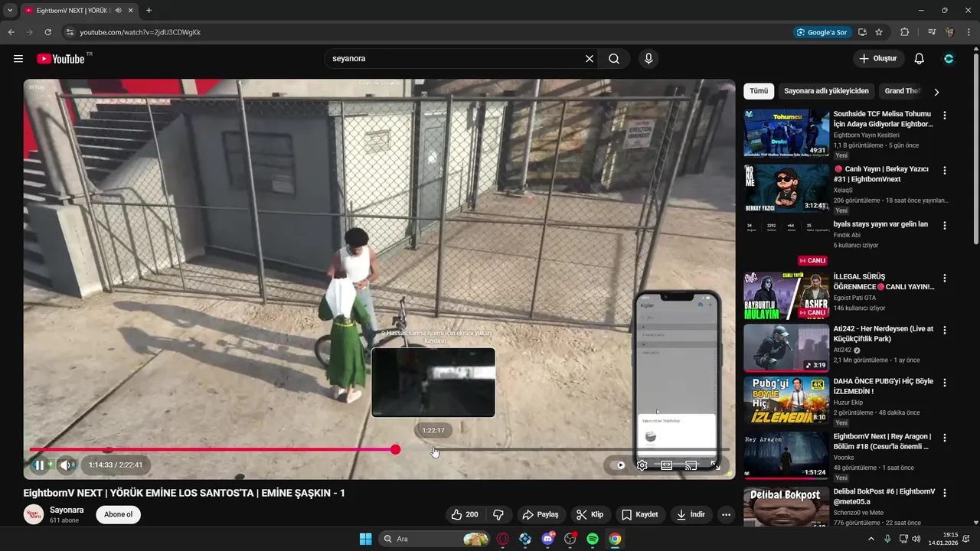Go to the YouTube home logo
Image resolution: width=980 pixels, height=551 pixels.
(x=60, y=59)
